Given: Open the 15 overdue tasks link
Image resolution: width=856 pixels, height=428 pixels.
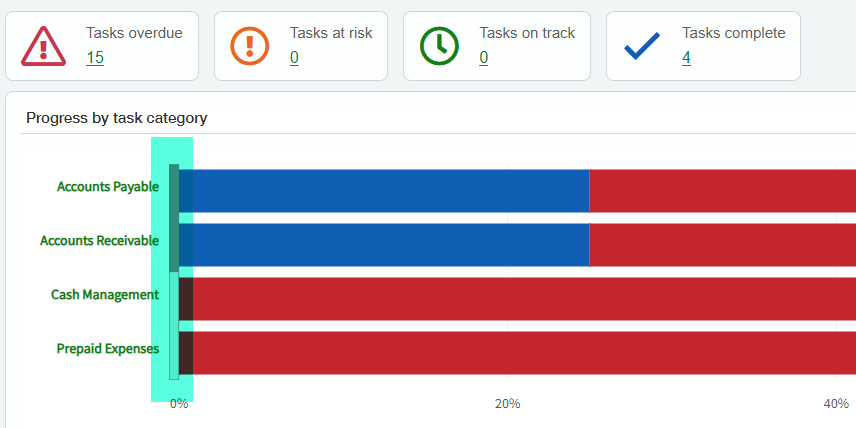Looking at the screenshot, I should tap(95, 57).
